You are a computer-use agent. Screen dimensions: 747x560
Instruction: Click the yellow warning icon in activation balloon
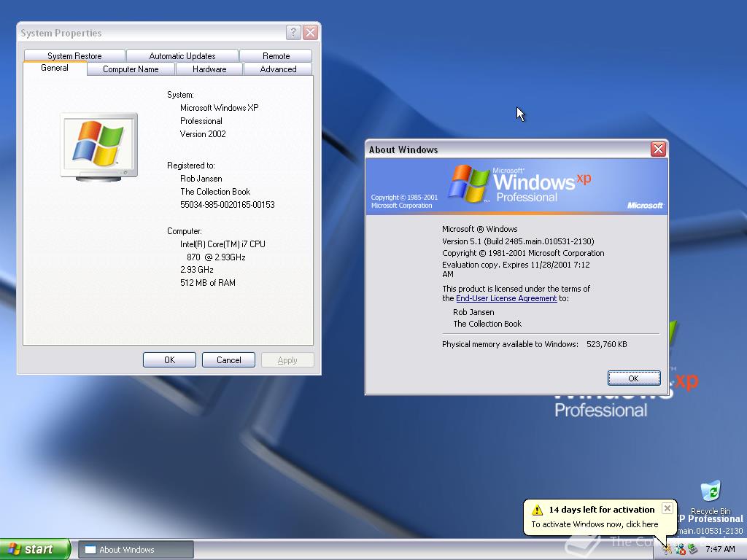click(538, 510)
